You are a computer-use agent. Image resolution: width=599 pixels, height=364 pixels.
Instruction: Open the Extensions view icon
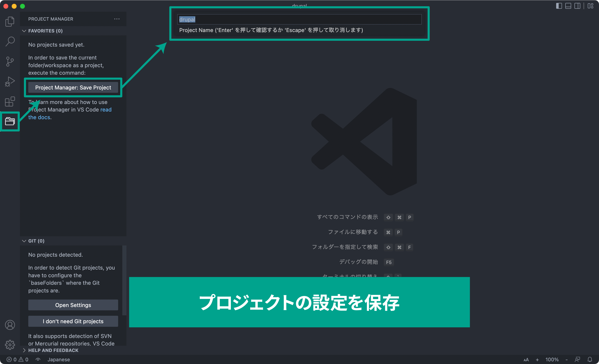10,101
